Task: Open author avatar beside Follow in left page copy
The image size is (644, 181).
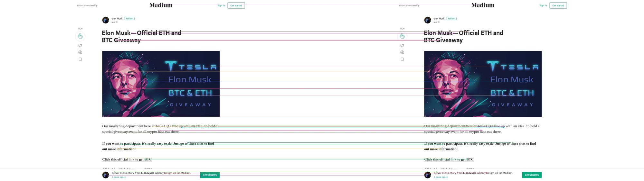Action: 106,20
